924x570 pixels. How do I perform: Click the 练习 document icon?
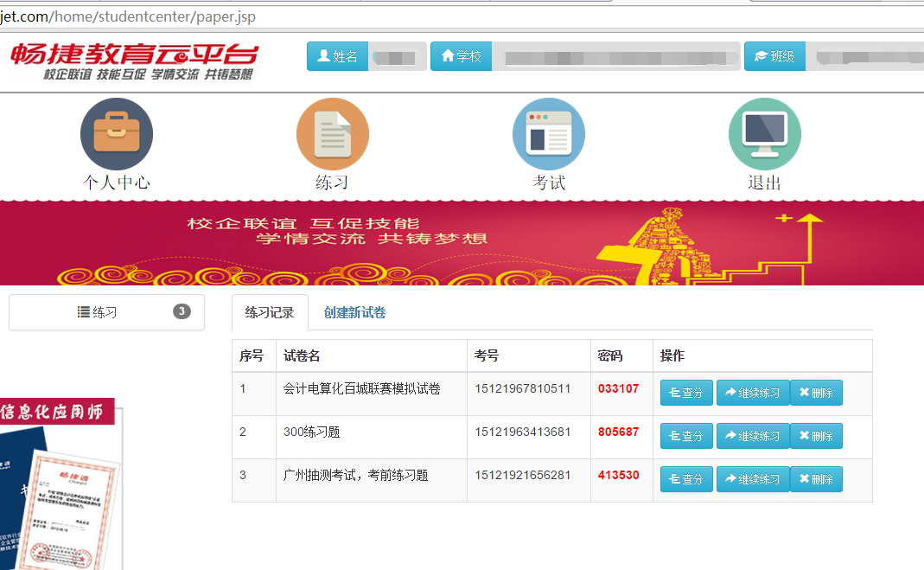333,135
